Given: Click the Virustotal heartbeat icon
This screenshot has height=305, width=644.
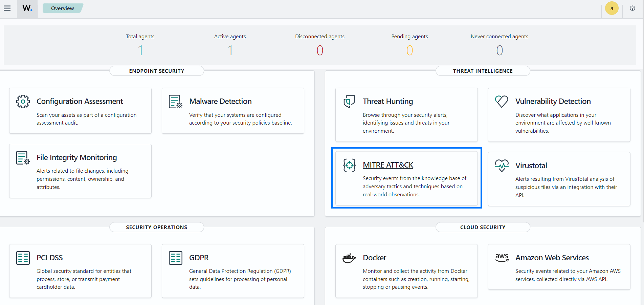Looking at the screenshot, I should point(502,166).
